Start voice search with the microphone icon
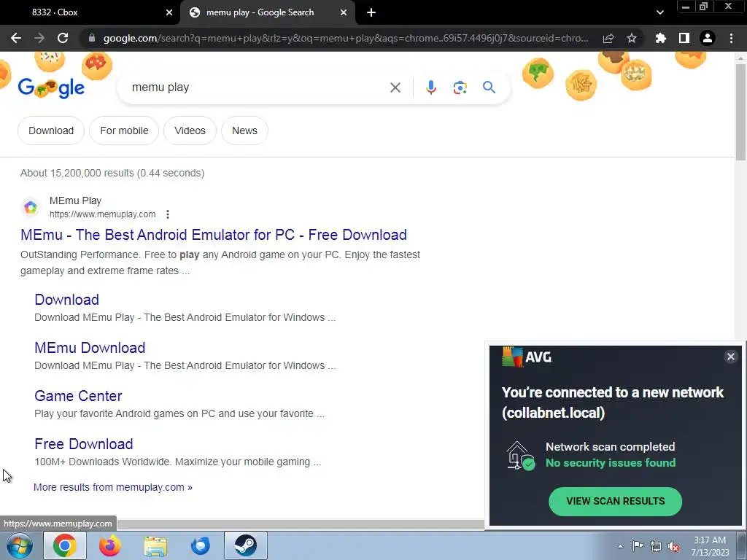The height and width of the screenshot is (560, 747). tap(430, 87)
